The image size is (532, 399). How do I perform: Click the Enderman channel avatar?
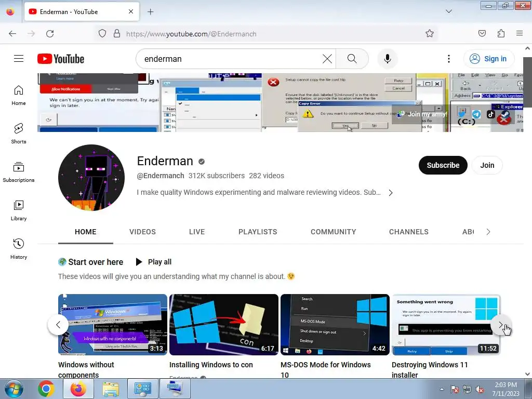pos(91,178)
